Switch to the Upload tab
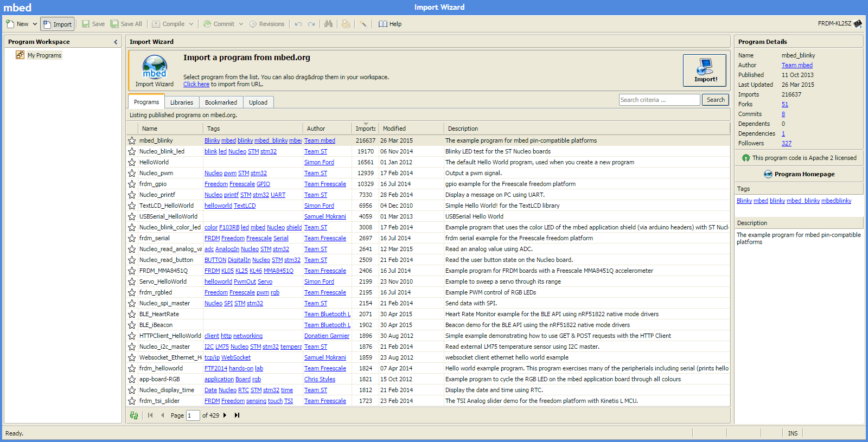The width and height of the screenshot is (868, 442). pyautogui.click(x=258, y=103)
